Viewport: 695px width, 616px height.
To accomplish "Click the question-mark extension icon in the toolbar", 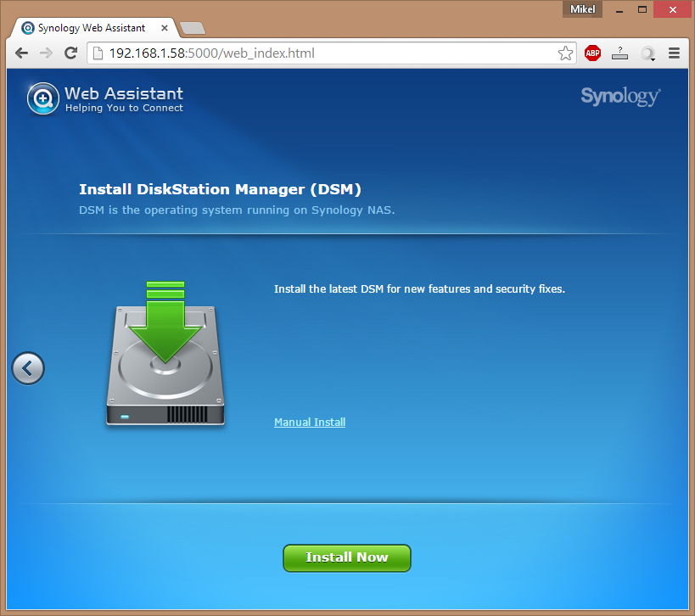I will [619, 53].
